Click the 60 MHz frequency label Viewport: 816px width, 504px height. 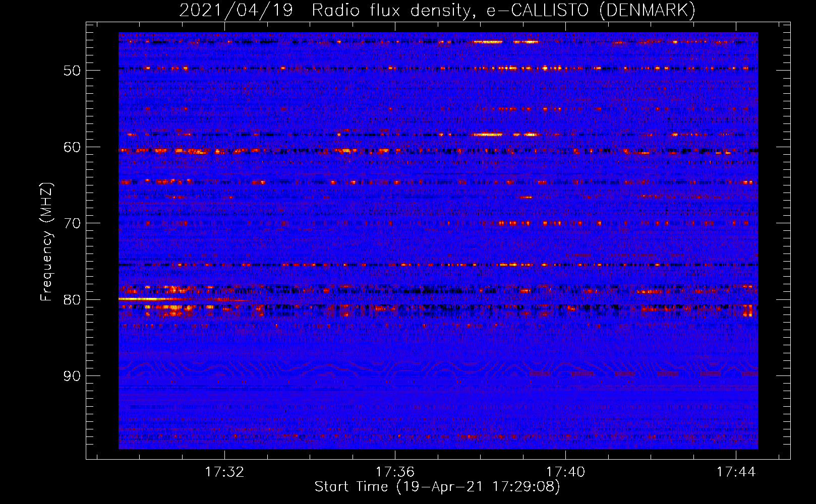pos(72,147)
